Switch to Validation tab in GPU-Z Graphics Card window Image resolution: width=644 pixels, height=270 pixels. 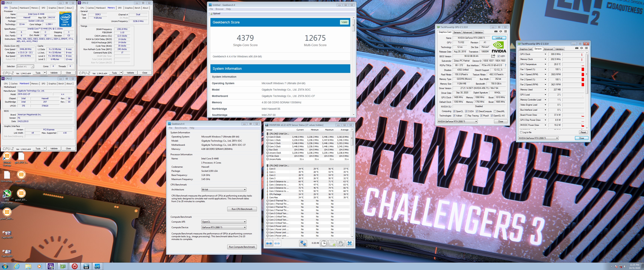click(x=479, y=32)
